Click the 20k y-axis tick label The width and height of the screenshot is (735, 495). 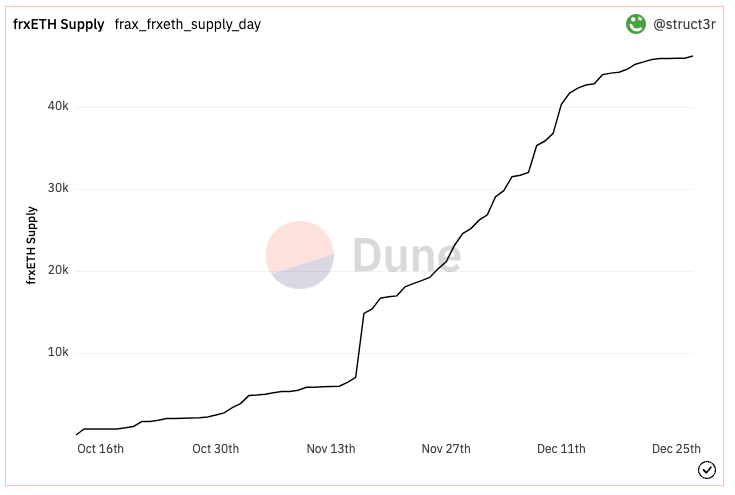pyautogui.click(x=57, y=271)
